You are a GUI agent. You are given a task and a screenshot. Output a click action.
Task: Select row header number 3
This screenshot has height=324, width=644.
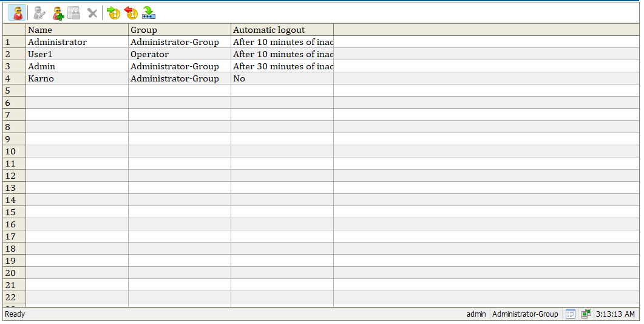15,66
